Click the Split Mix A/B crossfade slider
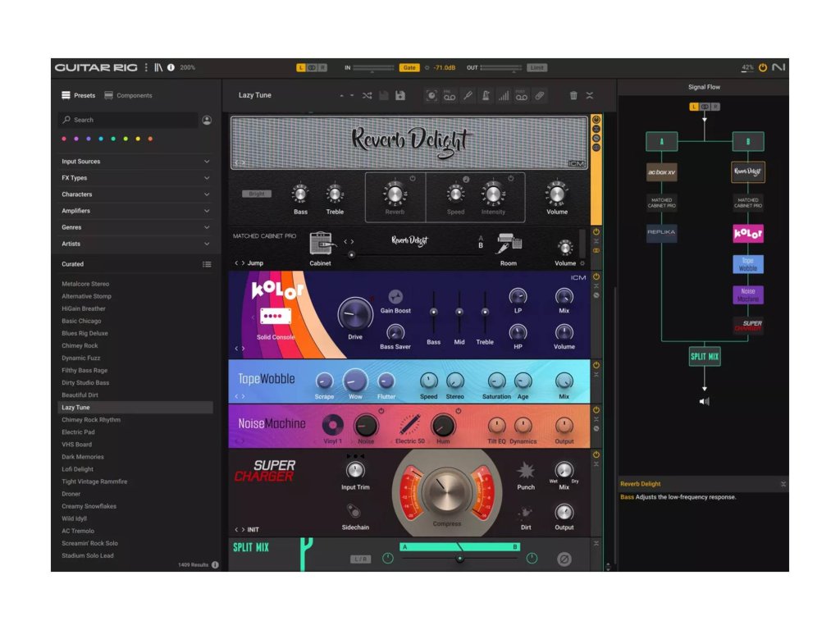 click(459, 559)
